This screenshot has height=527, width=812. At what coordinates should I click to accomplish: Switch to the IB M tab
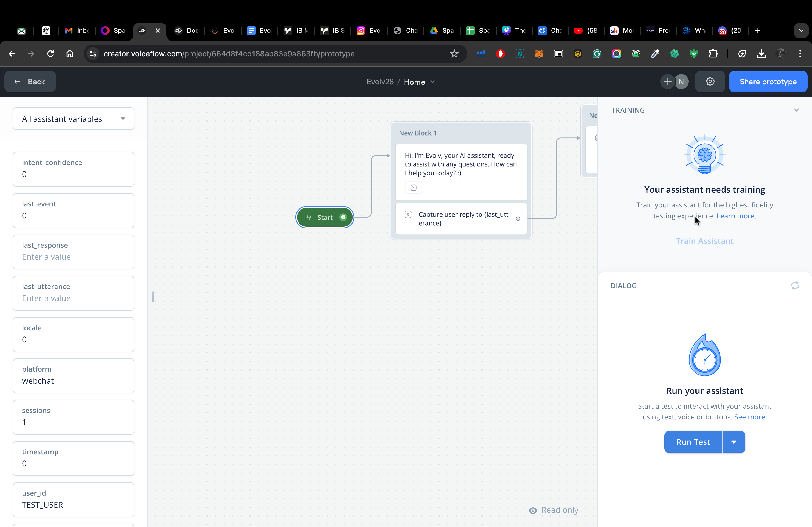pyautogui.click(x=296, y=31)
